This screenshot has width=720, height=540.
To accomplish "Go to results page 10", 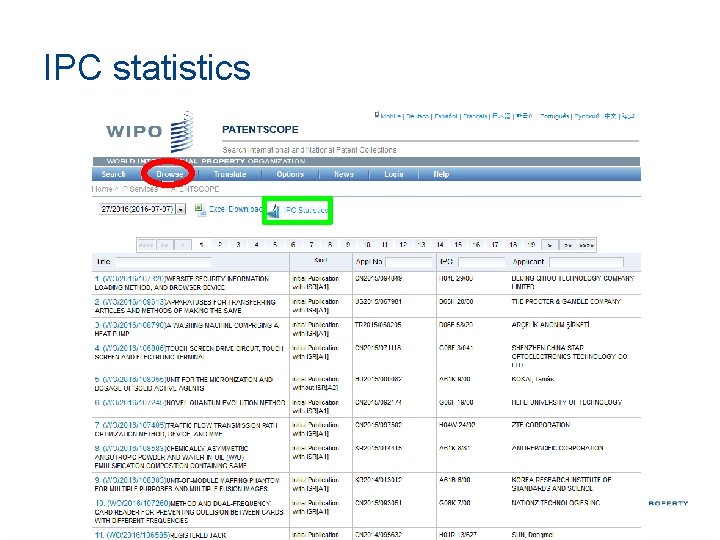I will point(367,245).
